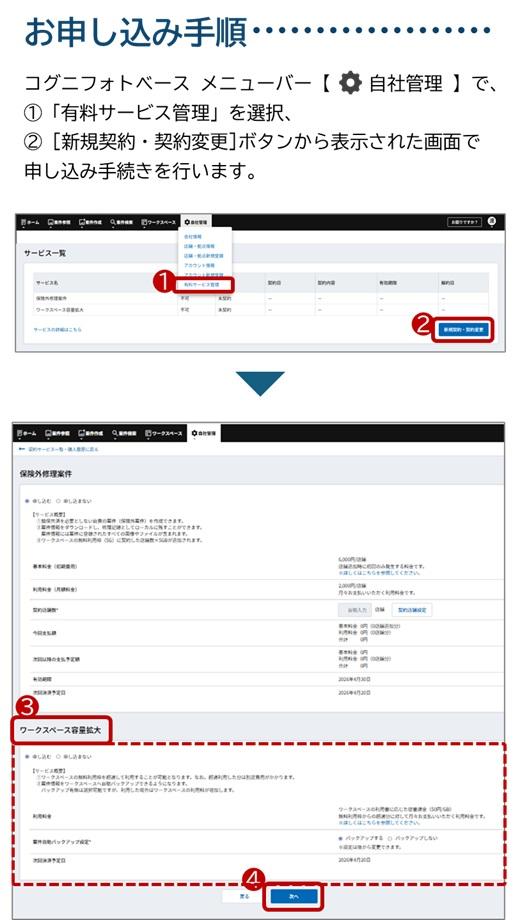The width and height of the screenshot is (520, 920).
Task: Select 申し込まない radio under 保険外修理案件
Action: click(75, 501)
